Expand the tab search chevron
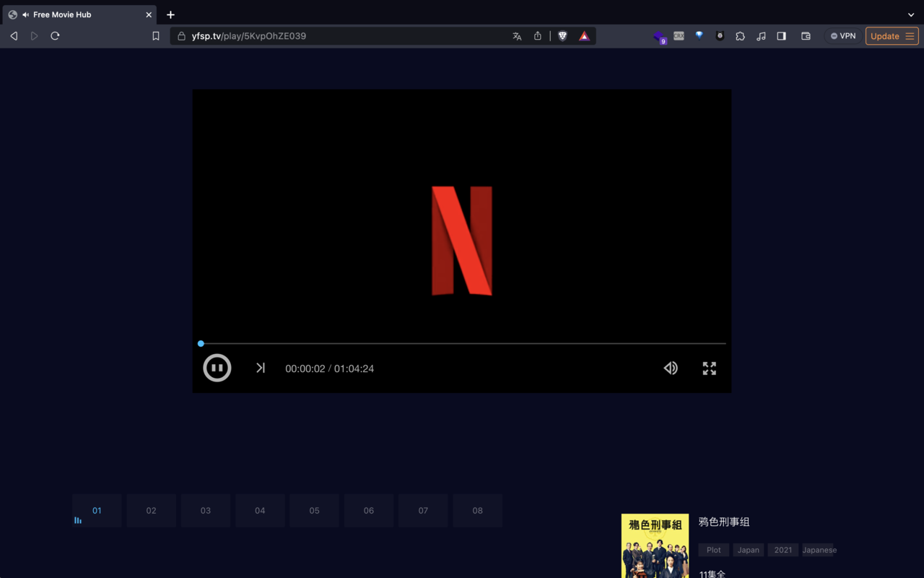 (x=911, y=14)
